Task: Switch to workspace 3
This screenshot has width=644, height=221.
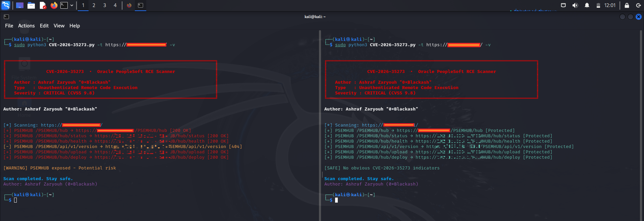Action: coord(105,5)
